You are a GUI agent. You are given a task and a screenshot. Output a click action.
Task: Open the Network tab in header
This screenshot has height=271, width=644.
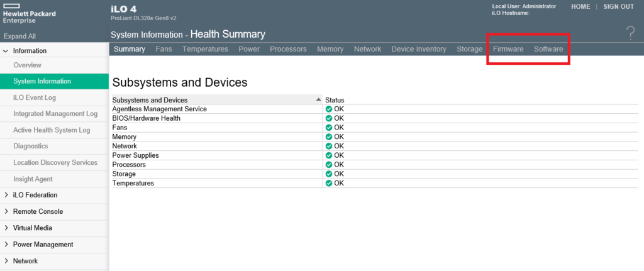[x=367, y=49]
